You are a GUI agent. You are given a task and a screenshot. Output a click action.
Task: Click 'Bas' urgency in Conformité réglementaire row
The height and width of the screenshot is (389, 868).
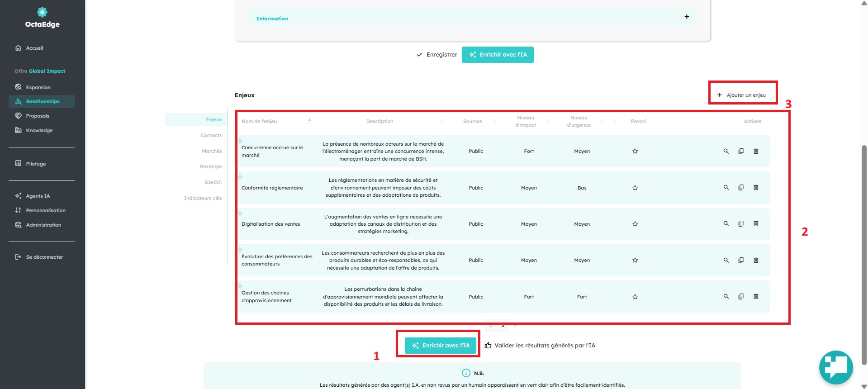click(582, 188)
